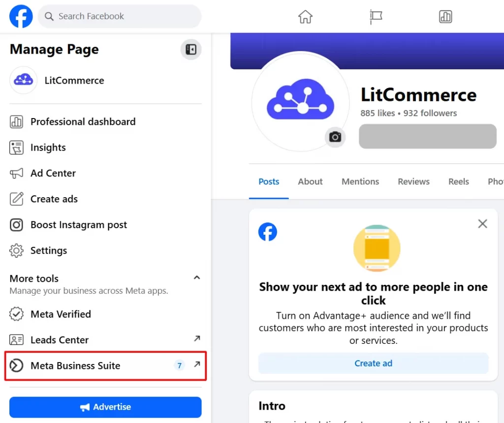Open Ad Center

coord(105,173)
